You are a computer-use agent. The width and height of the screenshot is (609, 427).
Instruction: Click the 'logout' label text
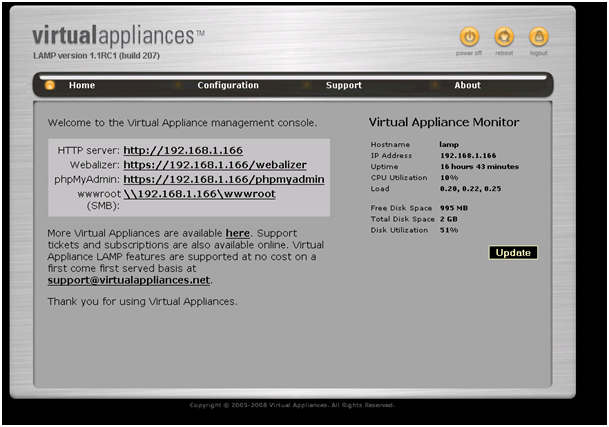539,53
